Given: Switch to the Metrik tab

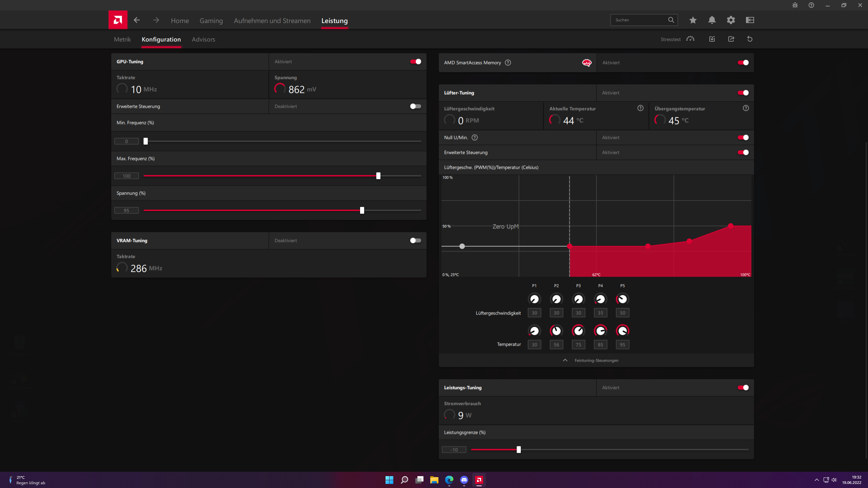Looking at the screenshot, I should pyautogui.click(x=122, y=39).
